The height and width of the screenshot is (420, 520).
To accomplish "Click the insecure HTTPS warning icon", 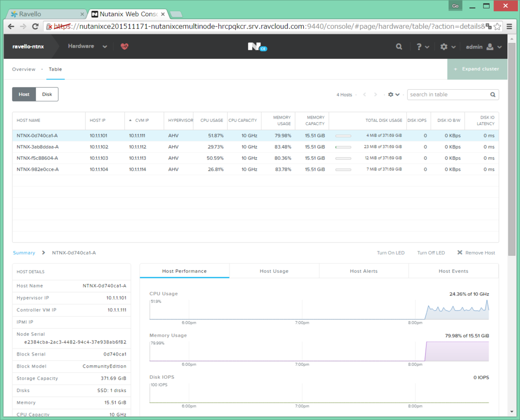I will click(x=49, y=26).
